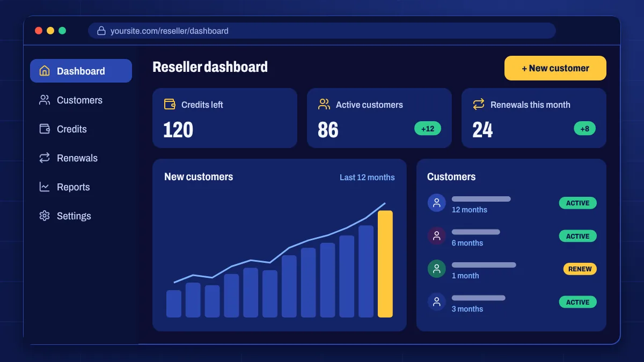Click the yoursite.com/reseller/dashboard address field

(x=322, y=31)
